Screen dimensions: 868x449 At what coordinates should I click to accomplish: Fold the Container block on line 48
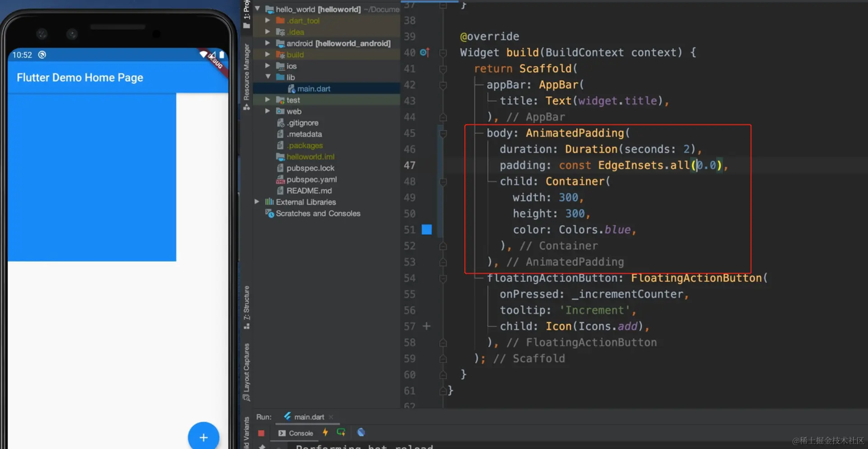pyautogui.click(x=443, y=182)
